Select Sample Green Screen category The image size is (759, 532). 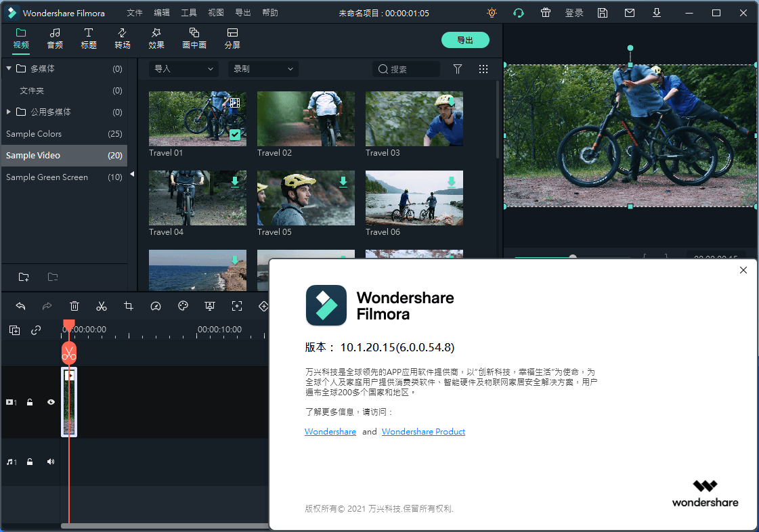pos(64,177)
